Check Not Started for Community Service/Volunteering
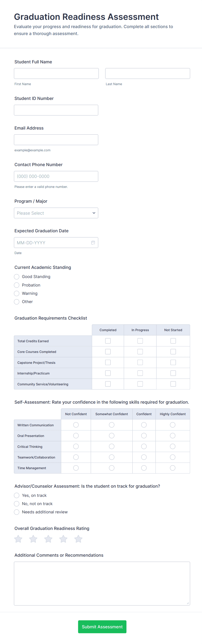This screenshot has height=644, width=202. [x=173, y=384]
